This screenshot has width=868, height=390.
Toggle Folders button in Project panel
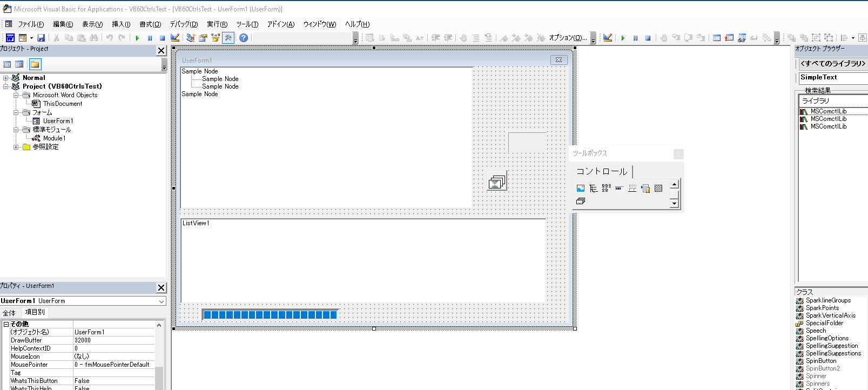pos(35,64)
